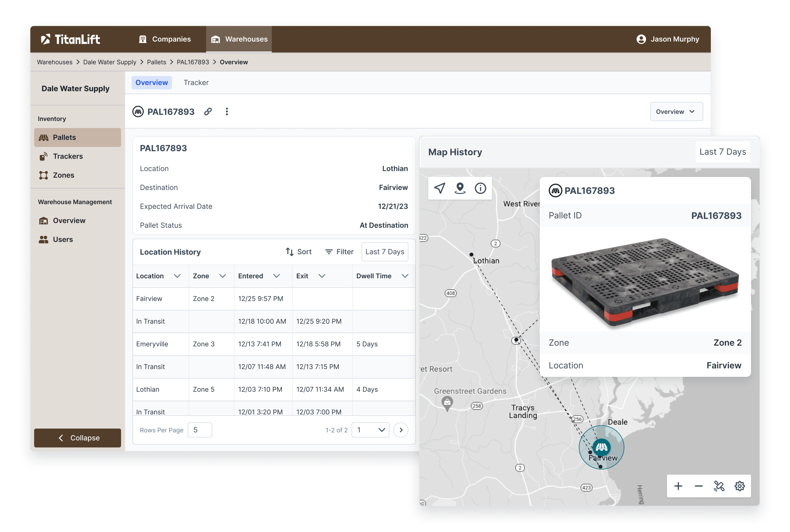Screen dimensions: 790x532
Task: Enable the satellite map view
Action: coord(720,486)
